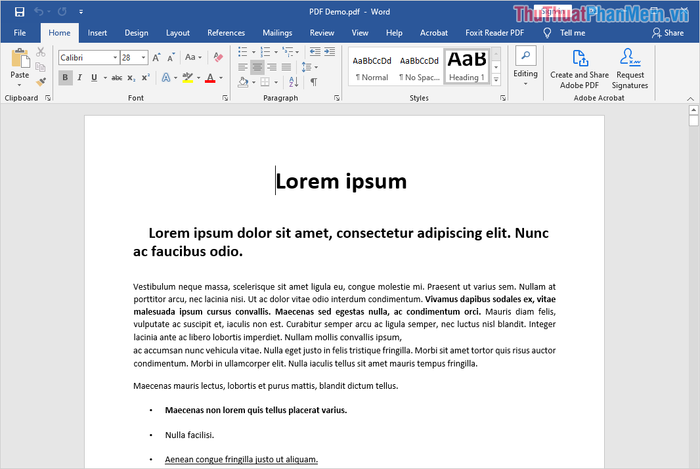The height and width of the screenshot is (469, 700).
Task: Decrease font size with the shrink icon
Action: (x=171, y=58)
